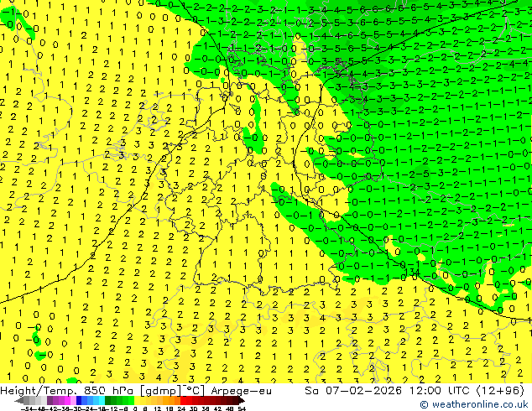The height and width of the screenshot is (411, 532).
Task: Click the '134' contour height label on the map
Action: [x=412, y=273]
